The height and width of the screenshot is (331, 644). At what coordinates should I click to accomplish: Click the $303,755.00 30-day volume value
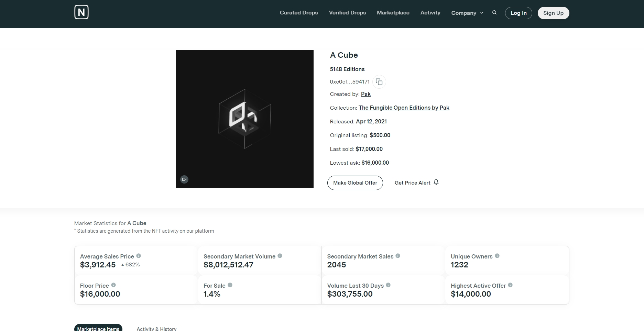point(350,294)
